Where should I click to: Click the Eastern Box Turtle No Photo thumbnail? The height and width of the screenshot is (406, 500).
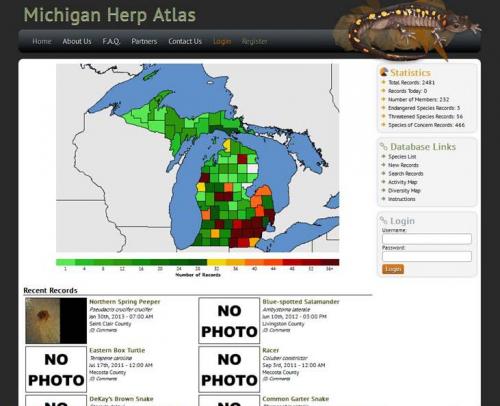[x=56, y=369]
